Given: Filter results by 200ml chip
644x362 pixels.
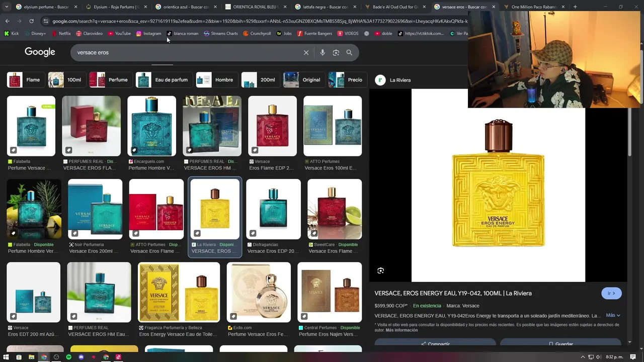Looking at the screenshot, I should click(x=260, y=80).
